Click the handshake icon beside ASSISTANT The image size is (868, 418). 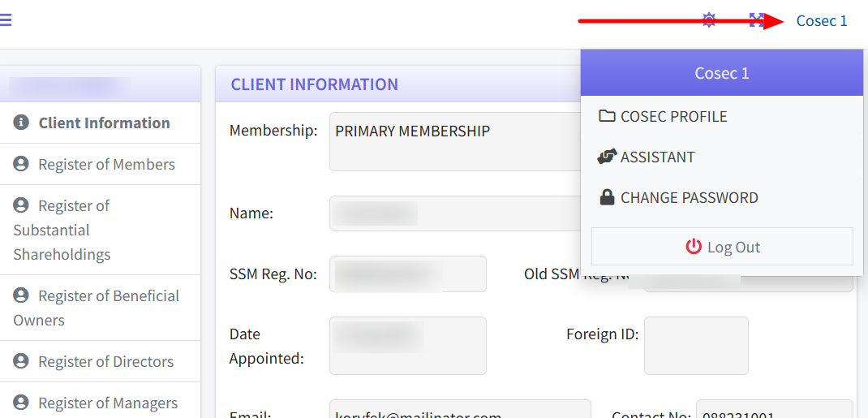(607, 157)
